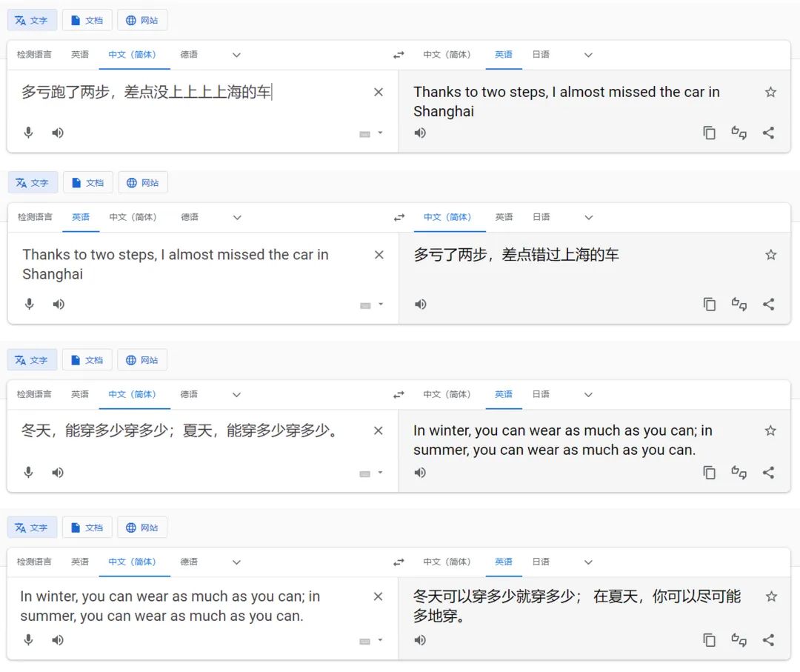Clear the input text with the X
800x672 pixels.
[x=379, y=92]
